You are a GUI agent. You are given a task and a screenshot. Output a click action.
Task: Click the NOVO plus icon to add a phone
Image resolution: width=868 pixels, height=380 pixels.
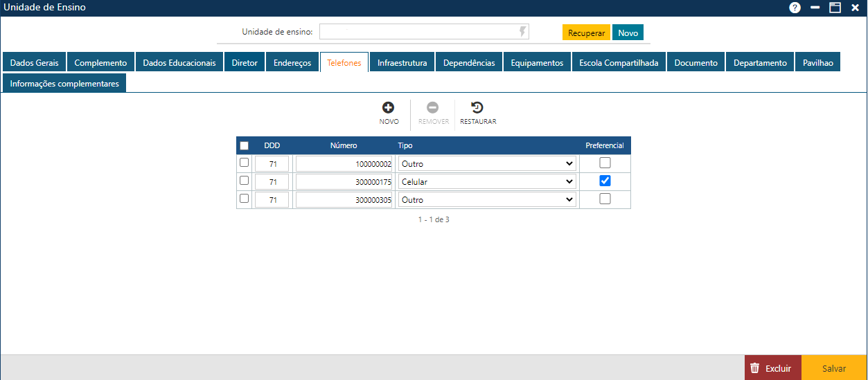[389, 108]
